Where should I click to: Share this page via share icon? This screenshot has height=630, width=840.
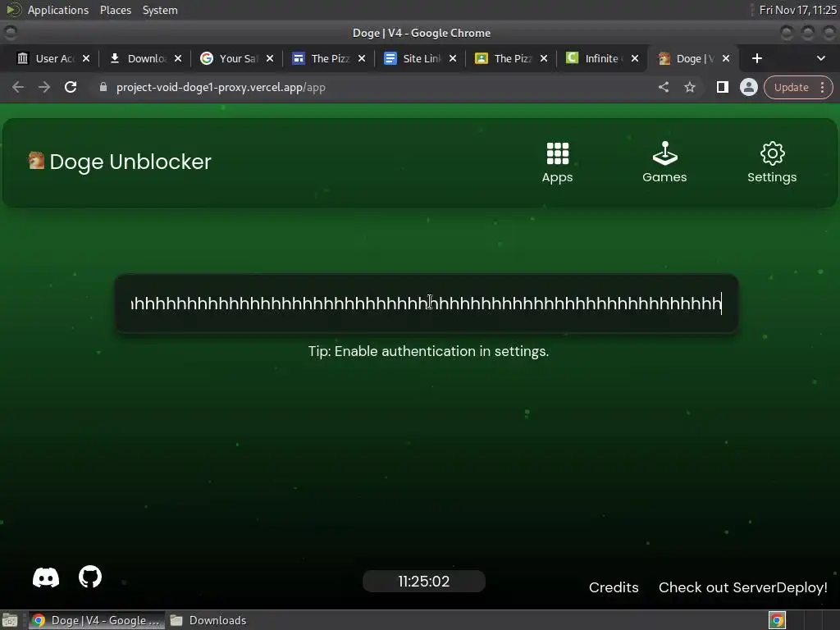pos(663,87)
